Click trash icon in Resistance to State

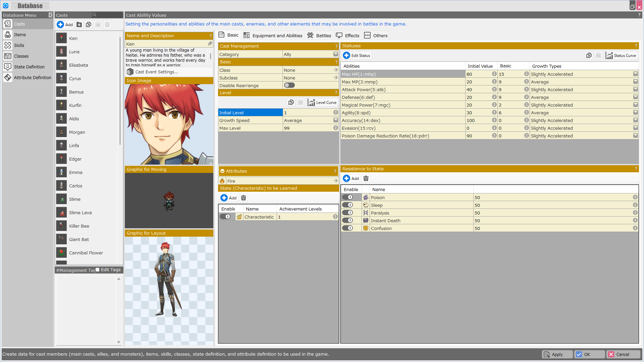(x=366, y=179)
